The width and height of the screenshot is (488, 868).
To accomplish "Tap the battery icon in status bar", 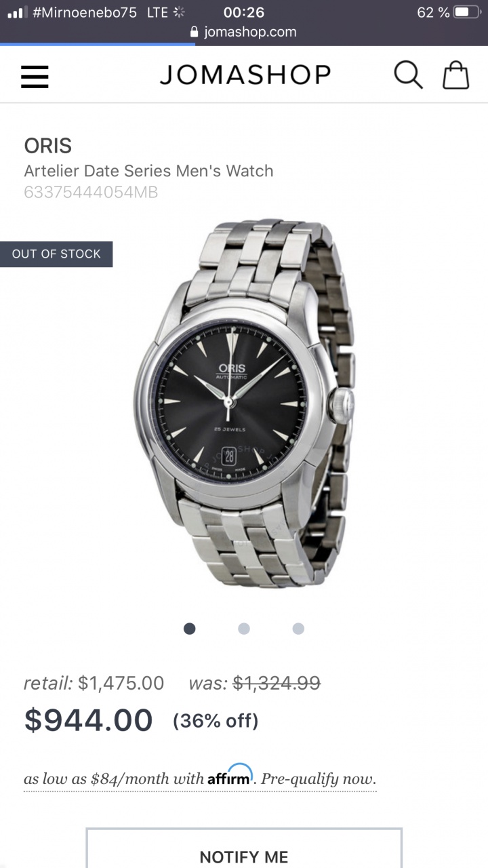I will pyautogui.click(x=468, y=12).
